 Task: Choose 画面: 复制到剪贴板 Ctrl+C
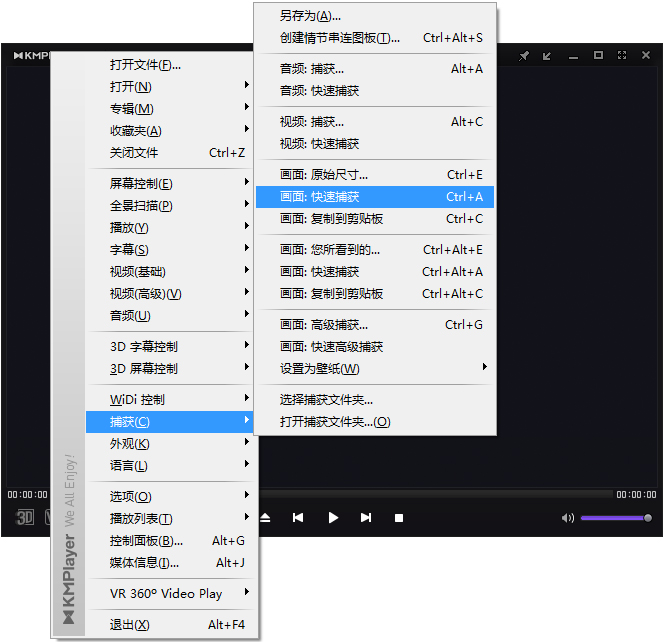[x=375, y=219]
